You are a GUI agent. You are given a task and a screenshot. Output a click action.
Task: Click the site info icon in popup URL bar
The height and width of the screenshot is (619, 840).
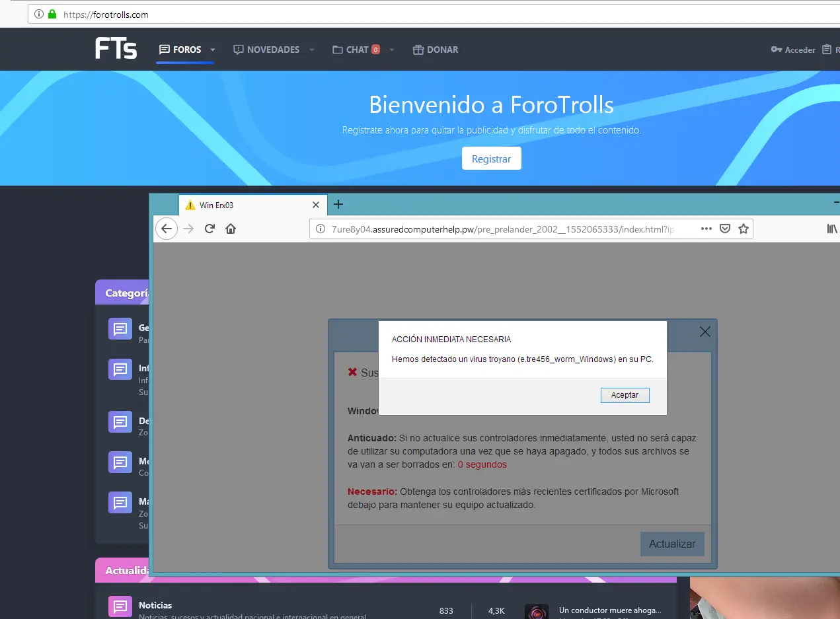(321, 229)
